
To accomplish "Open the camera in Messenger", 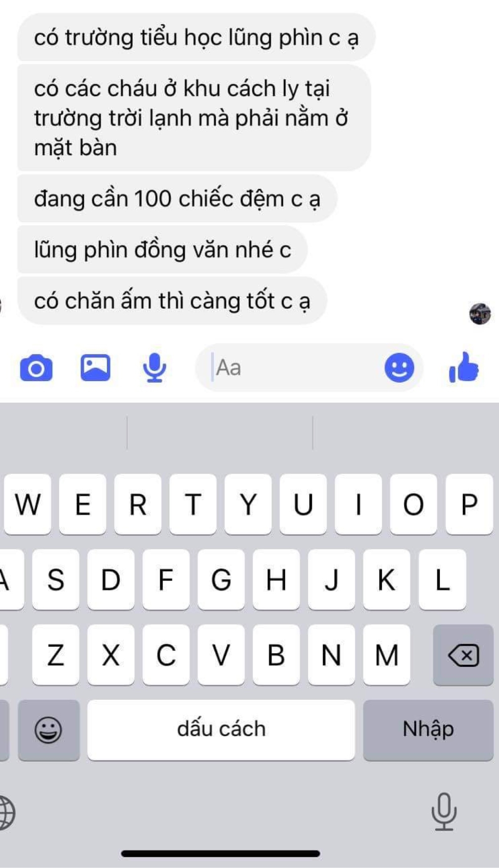I will coord(36,368).
